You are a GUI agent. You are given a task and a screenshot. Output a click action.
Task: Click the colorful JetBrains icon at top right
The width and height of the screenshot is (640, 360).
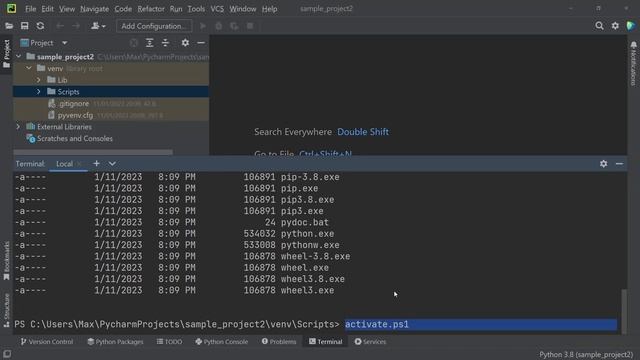[631, 26]
